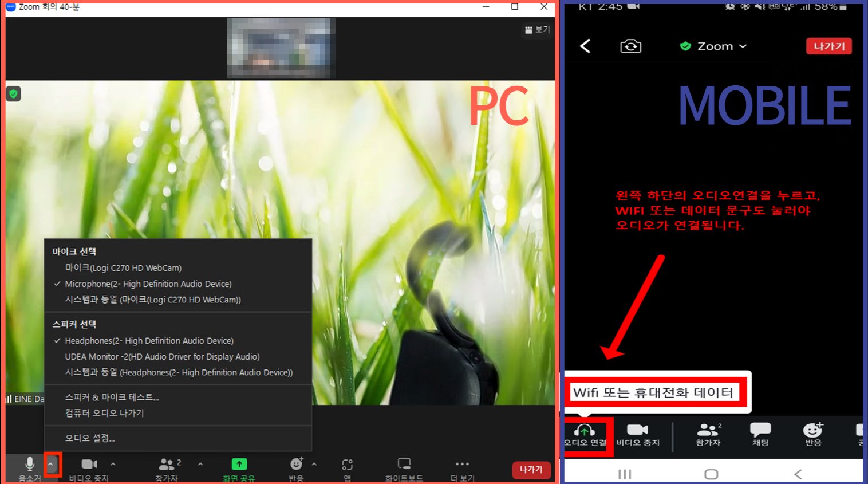Mute the microphone in PC toolbar
This screenshot has height=484, width=868.
(30, 465)
